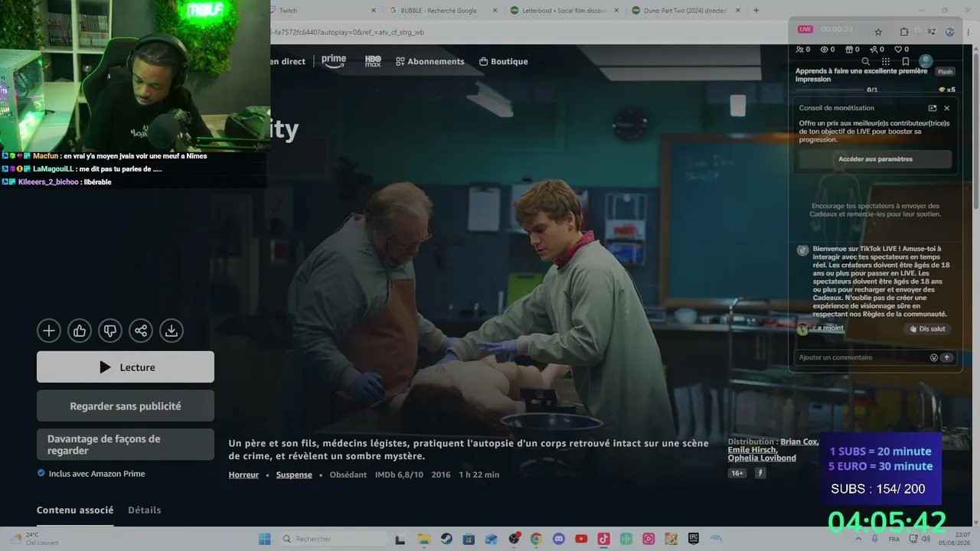This screenshot has width=980, height=551.
Task: Open Ophelia Lovibond cast link
Action: tap(762, 458)
